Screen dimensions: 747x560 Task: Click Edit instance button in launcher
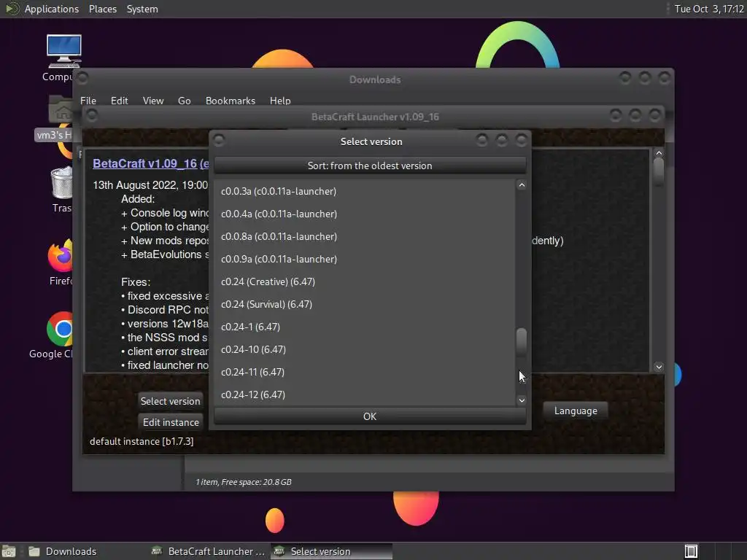[x=171, y=422]
